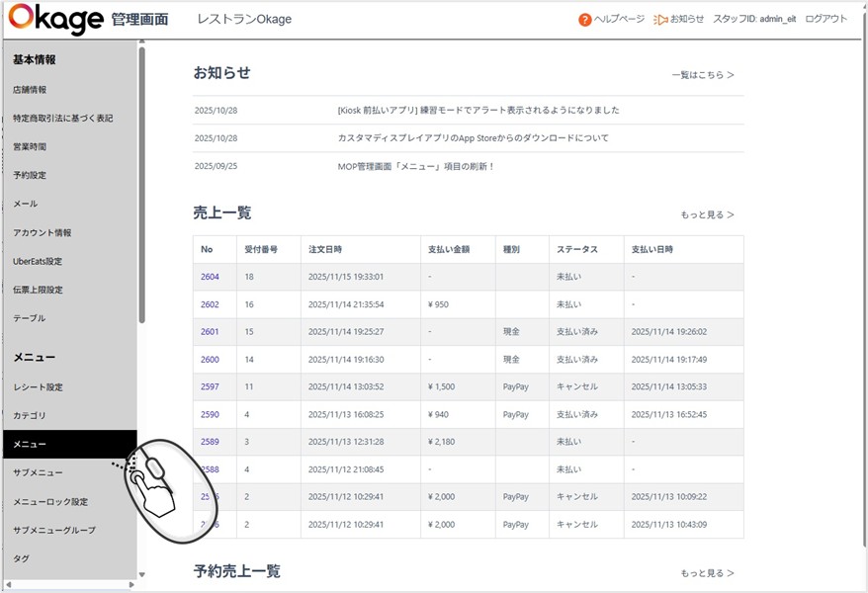Screen dimensions: 868x593
Task: Open 営業時間 settings in sidebar
Action: 30,147
